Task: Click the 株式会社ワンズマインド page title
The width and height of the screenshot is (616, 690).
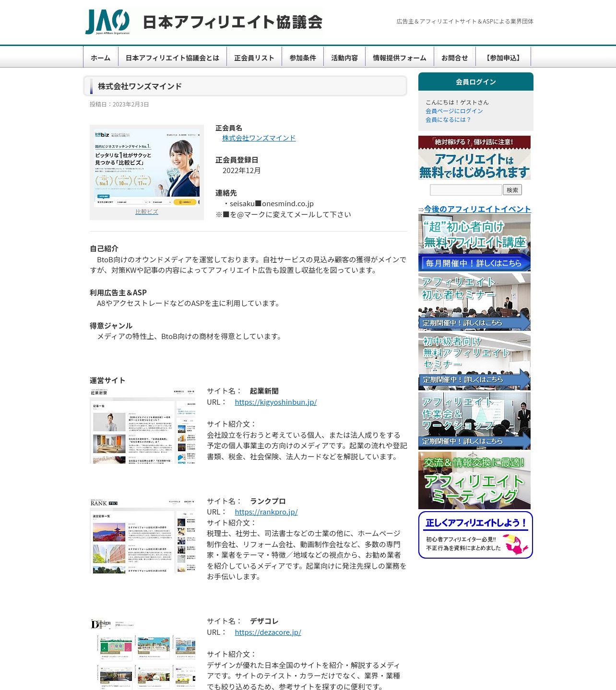Action: click(140, 86)
